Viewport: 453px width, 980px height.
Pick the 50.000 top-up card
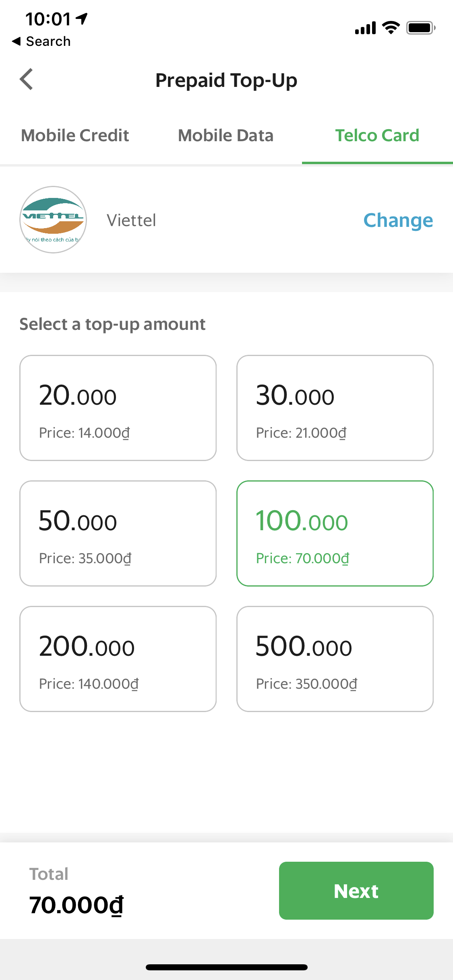point(118,533)
